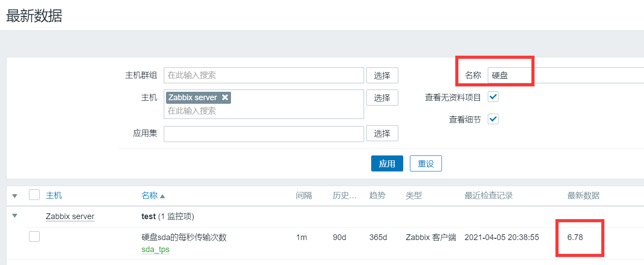This screenshot has width=644, height=265.
Task: Select the 硬盘sda的每秒传输次数 row checkbox
Action: pos(34,237)
